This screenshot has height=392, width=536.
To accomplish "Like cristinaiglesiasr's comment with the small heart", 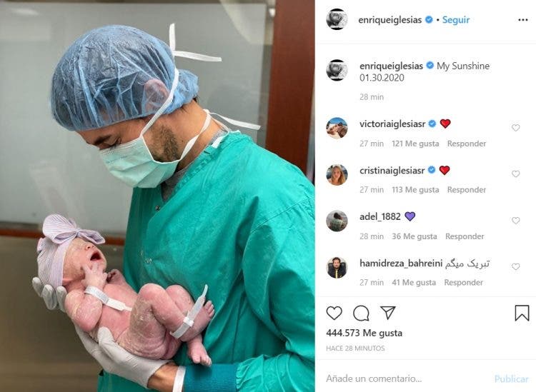I will pyautogui.click(x=515, y=174).
